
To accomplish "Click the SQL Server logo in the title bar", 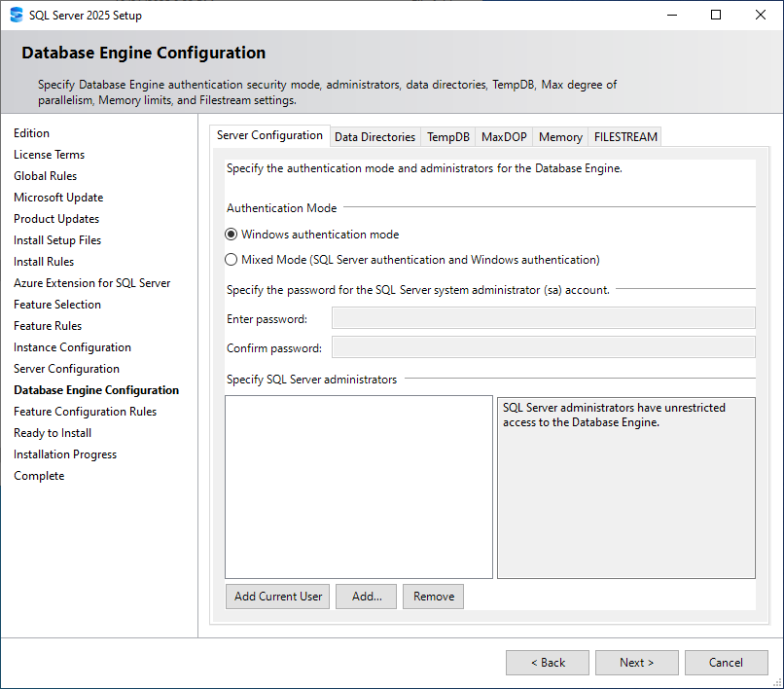I will (x=17, y=15).
